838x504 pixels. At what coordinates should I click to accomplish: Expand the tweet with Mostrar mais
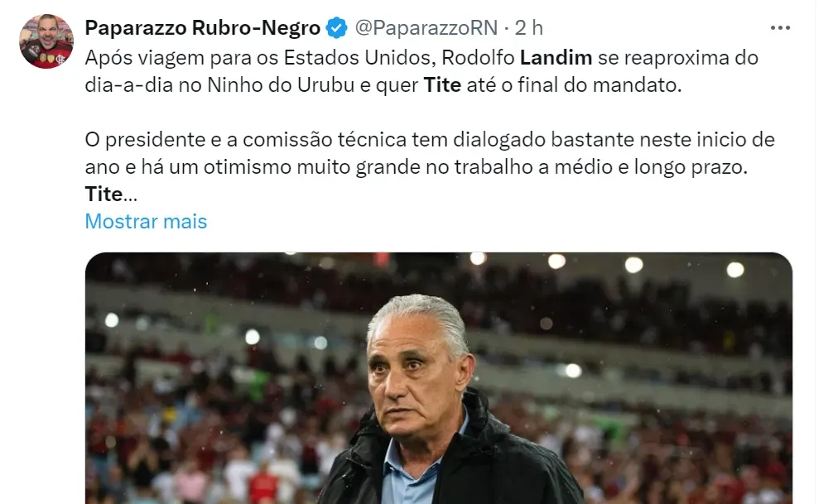(x=146, y=221)
